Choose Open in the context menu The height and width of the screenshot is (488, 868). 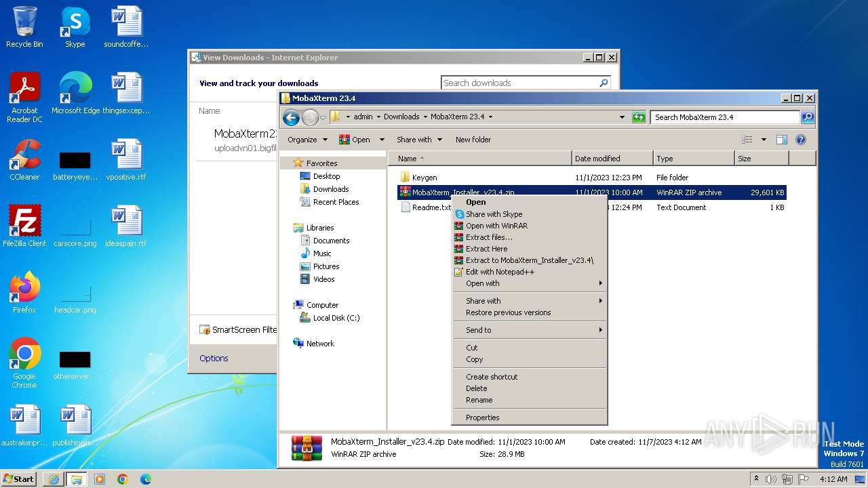[530, 202]
